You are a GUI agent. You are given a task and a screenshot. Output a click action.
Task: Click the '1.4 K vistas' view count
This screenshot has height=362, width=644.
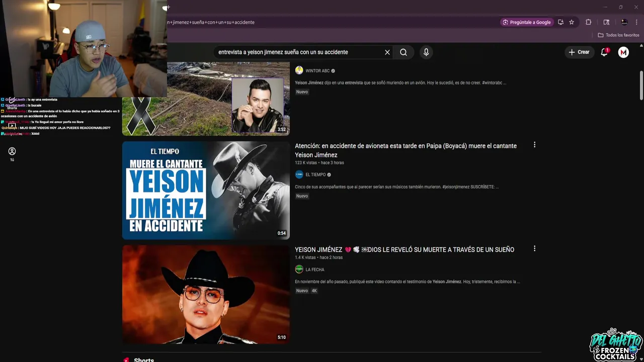click(305, 257)
